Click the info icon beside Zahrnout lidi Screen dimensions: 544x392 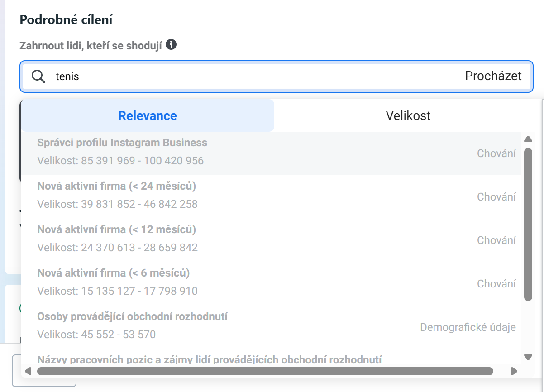[171, 45]
